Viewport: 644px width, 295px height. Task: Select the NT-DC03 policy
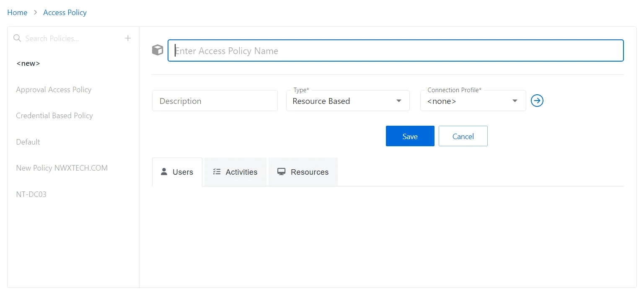(31, 194)
